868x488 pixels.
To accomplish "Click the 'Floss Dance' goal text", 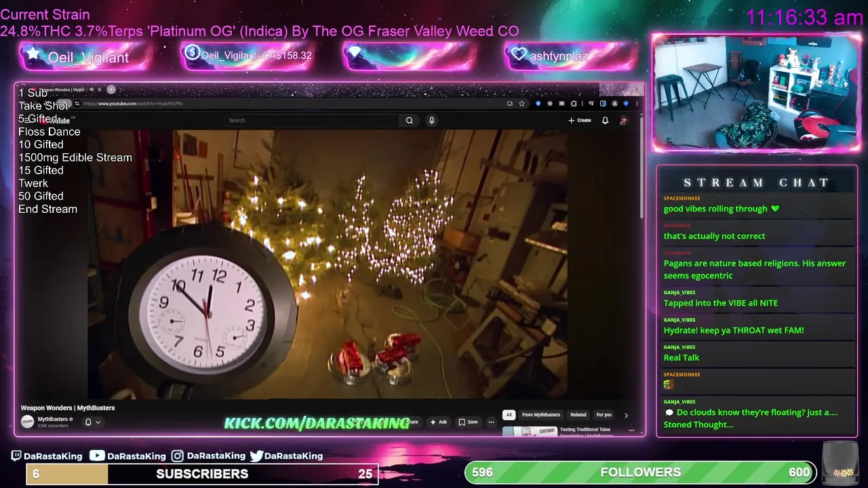I will 49,131.
